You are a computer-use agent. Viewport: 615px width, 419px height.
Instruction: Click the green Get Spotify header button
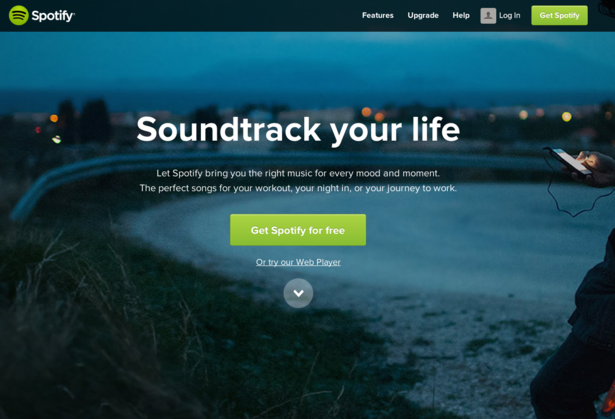pyautogui.click(x=559, y=15)
